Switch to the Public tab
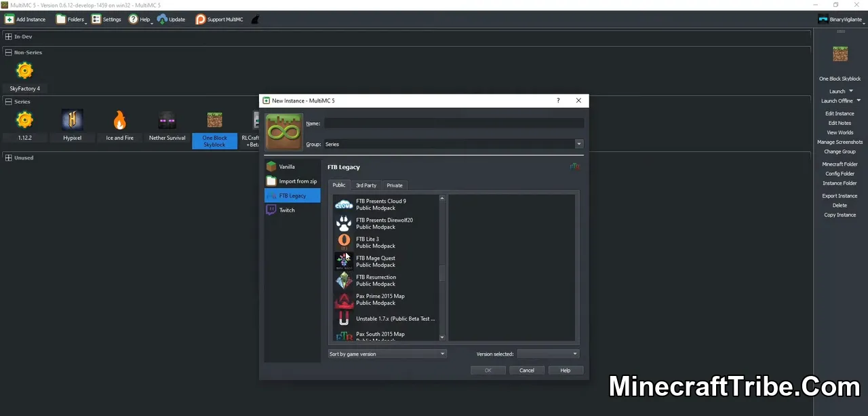This screenshot has height=416, width=868. (339, 185)
